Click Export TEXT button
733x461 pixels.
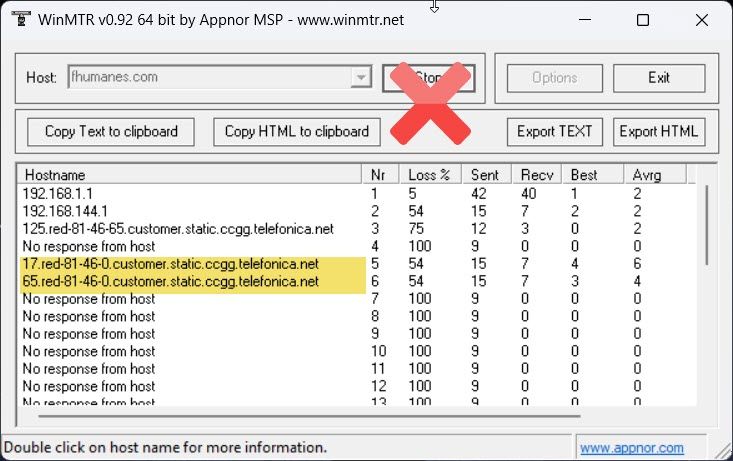click(555, 131)
